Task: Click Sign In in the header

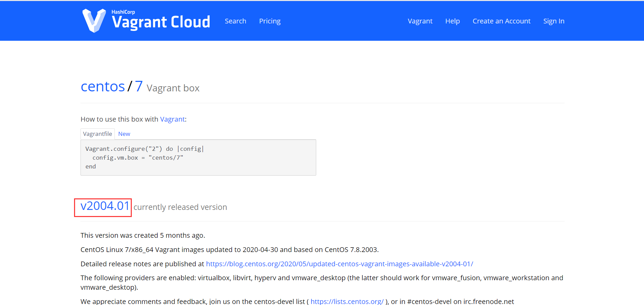Action: (554, 21)
